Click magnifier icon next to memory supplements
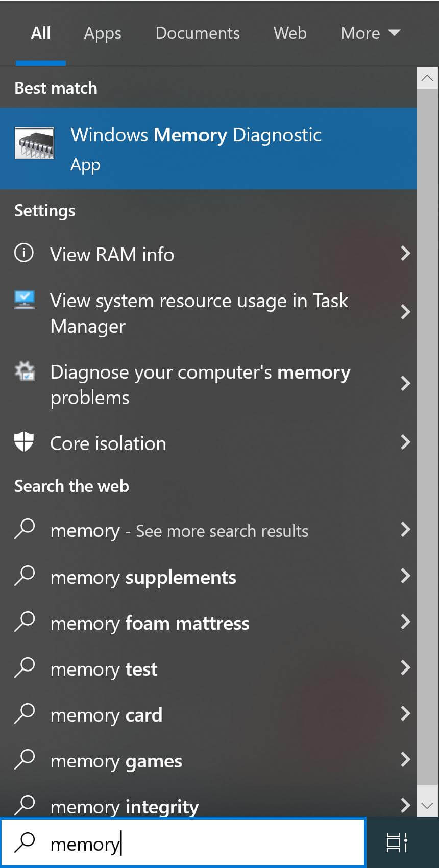 (x=25, y=576)
